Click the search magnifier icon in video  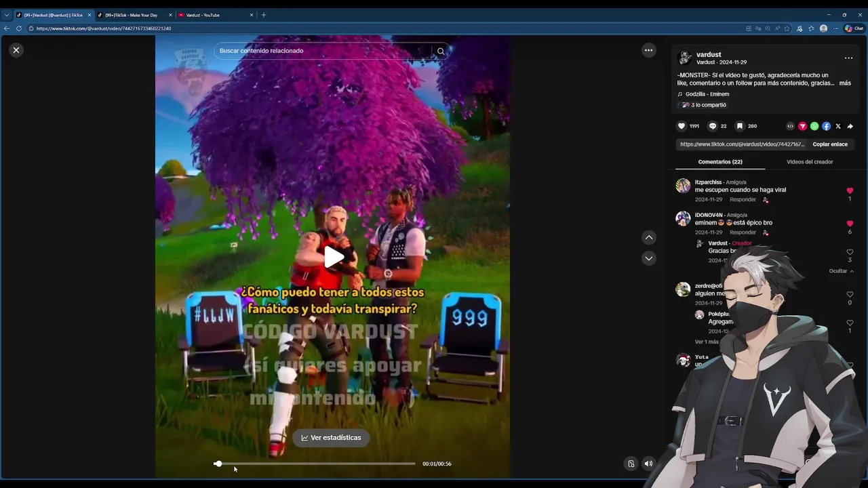click(441, 51)
